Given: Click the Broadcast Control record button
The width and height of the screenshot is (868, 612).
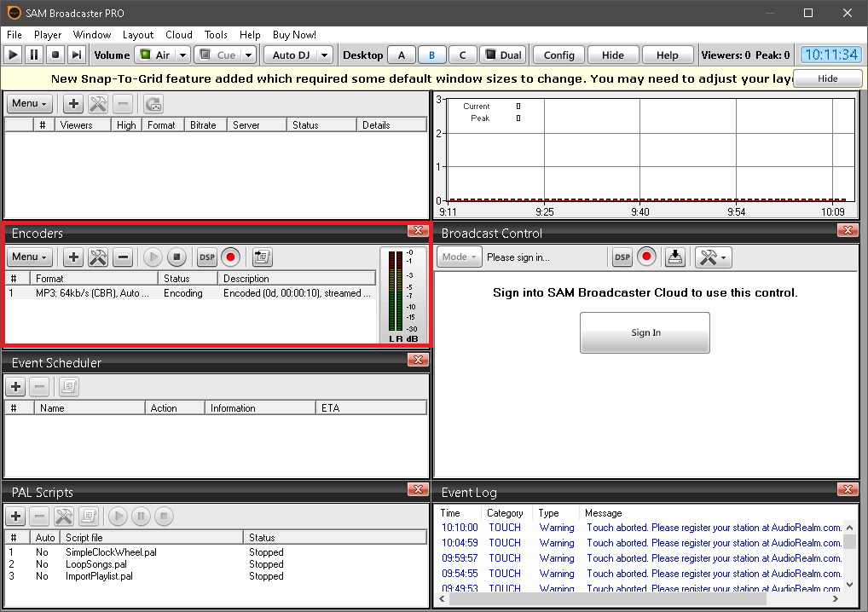Looking at the screenshot, I should click(646, 257).
